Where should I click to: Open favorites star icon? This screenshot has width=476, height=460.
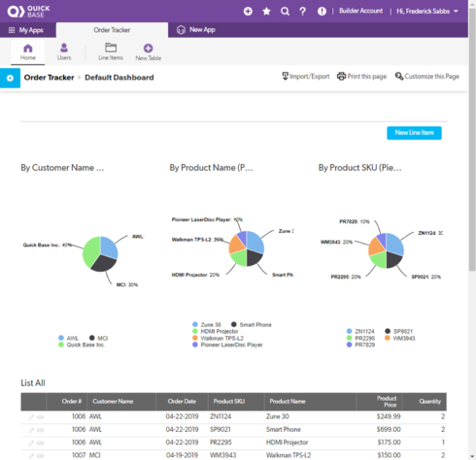pyautogui.click(x=266, y=12)
